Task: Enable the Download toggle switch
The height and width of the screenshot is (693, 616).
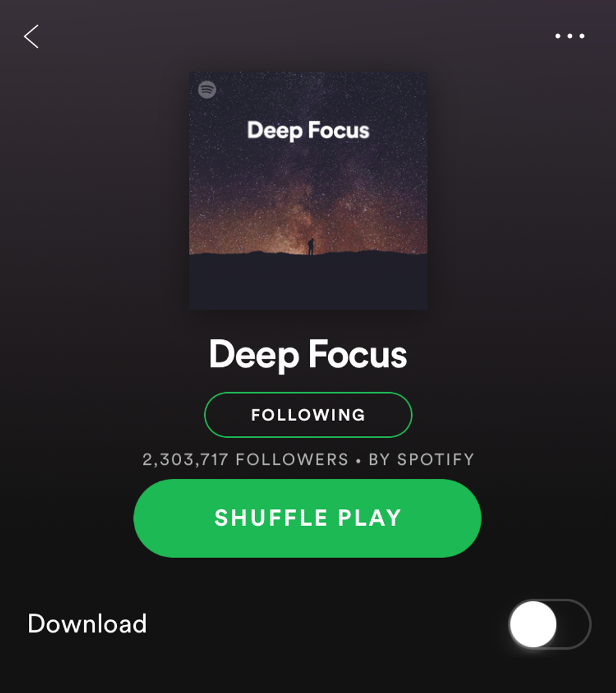Action: (549, 624)
